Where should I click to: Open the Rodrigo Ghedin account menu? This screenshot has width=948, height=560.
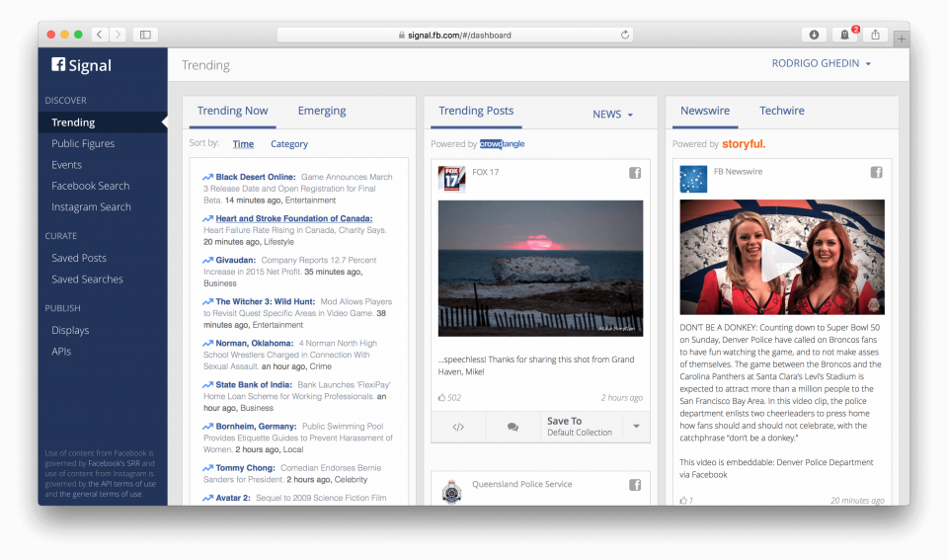click(x=821, y=64)
